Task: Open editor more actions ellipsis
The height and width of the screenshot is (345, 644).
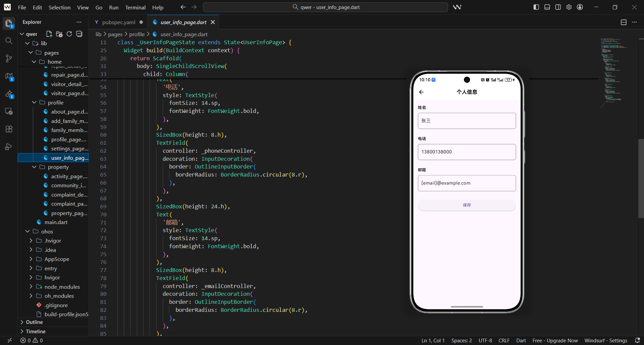Action: point(634,22)
